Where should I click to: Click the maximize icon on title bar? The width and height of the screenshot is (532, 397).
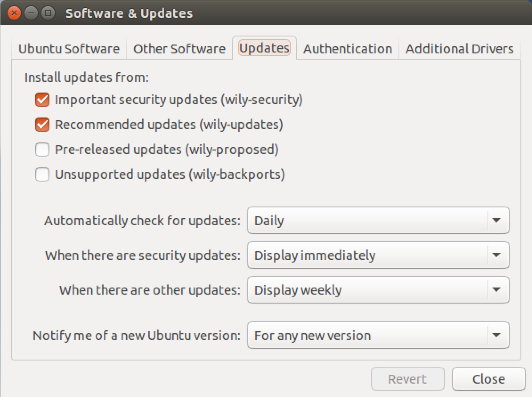pyautogui.click(x=47, y=13)
